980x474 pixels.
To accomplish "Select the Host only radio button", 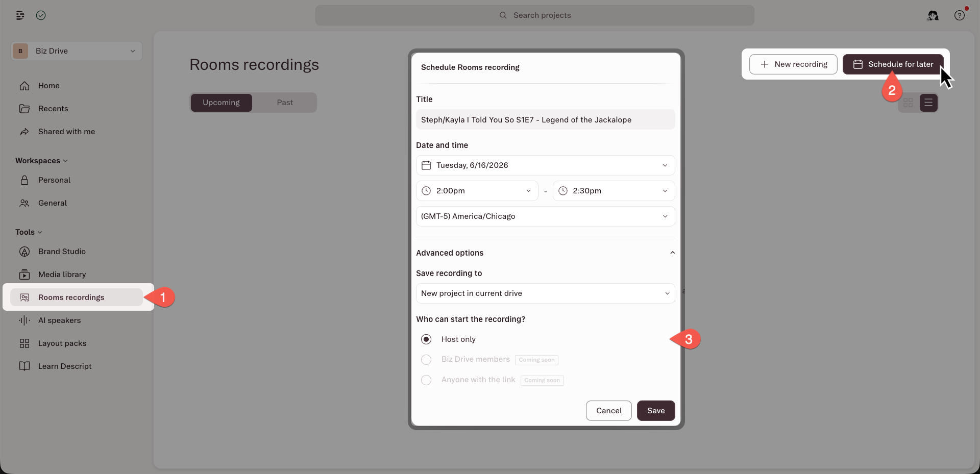I will 426,339.
